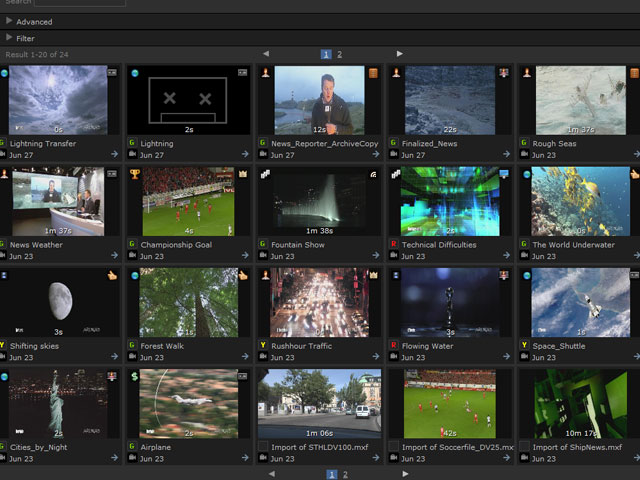Click the orange list icon on News_Reporter_ArchiveCopy
Image resolution: width=640 pixels, height=480 pixels.
373,73
